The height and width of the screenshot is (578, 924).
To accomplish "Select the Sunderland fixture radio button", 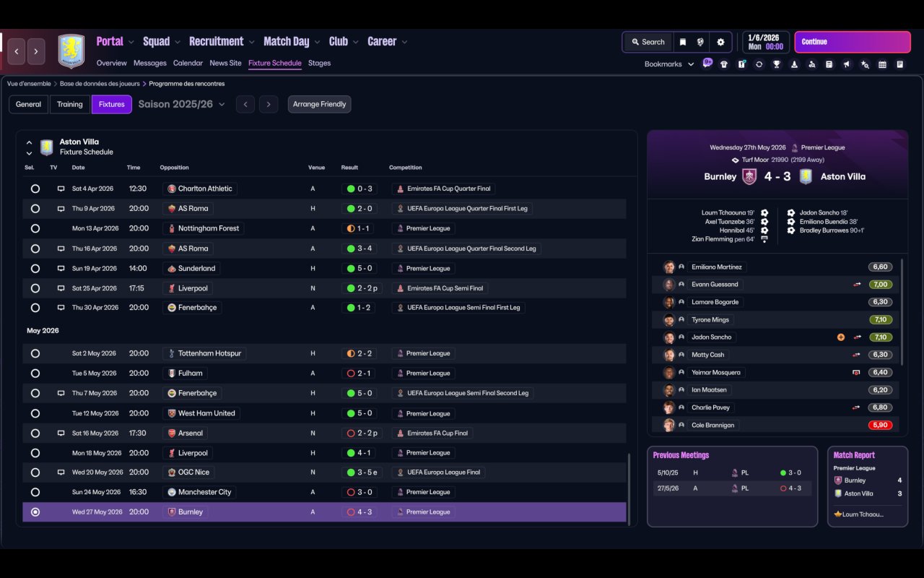I will pyautogui.click(x=35, y=269).
